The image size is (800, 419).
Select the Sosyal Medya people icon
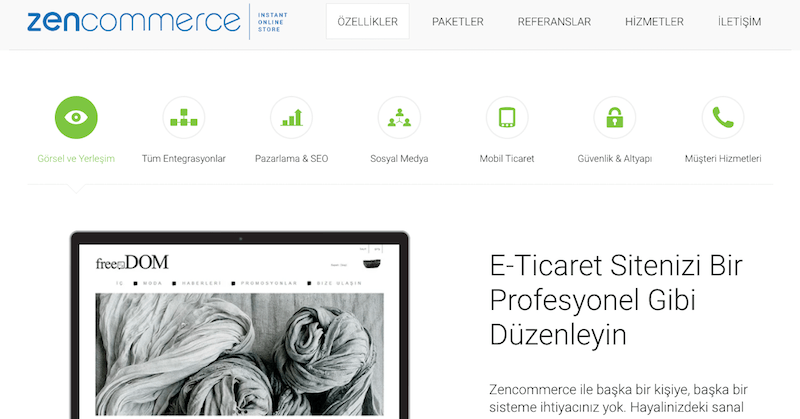pos(399,117)
